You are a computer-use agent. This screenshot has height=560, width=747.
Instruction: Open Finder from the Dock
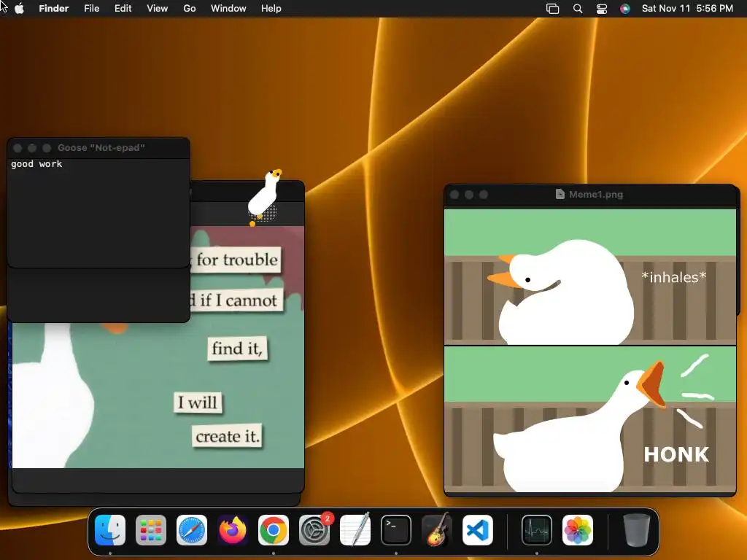pyautogui.click(x=110, y=530)
